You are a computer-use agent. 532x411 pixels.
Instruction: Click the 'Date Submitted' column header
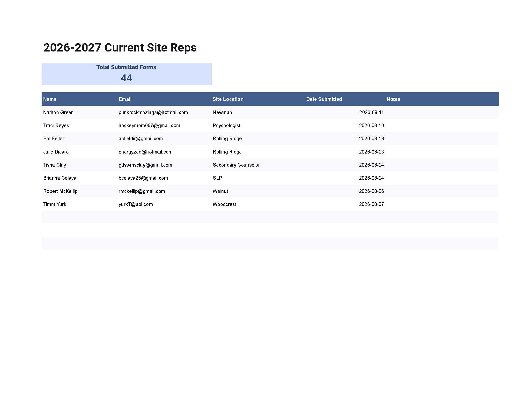point(324,99)
